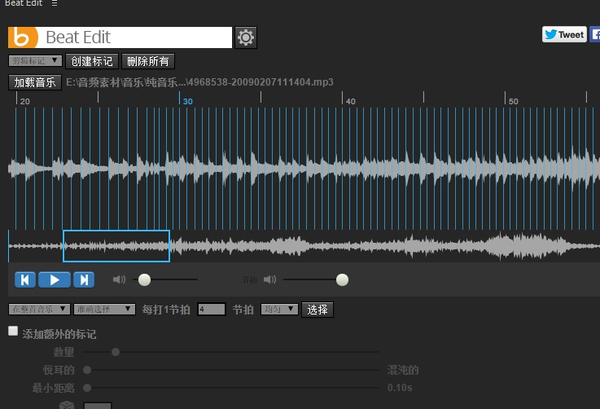
Task: Open the 准确选择 dropdown
Action: tap(105, 309)
